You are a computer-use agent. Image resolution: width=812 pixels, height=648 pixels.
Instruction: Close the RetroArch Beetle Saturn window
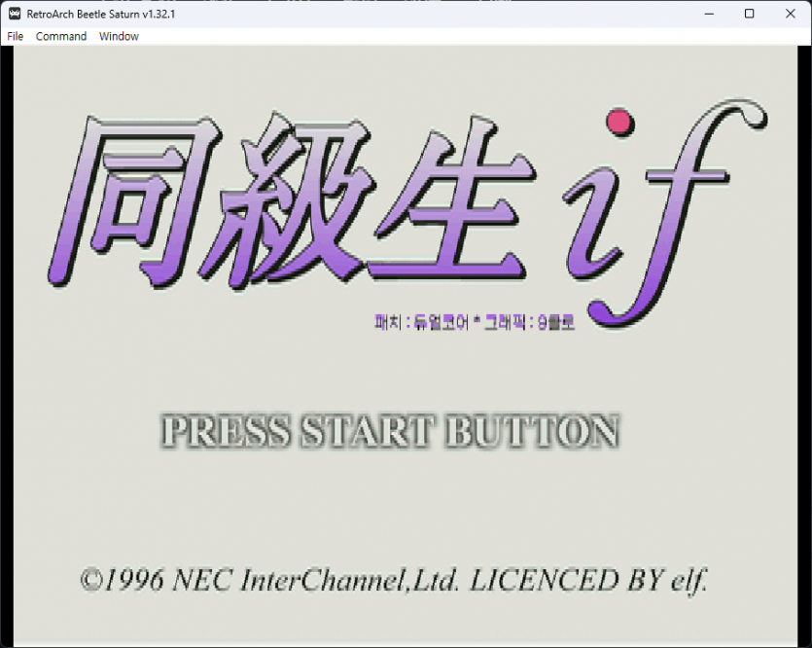pos(790,14)
